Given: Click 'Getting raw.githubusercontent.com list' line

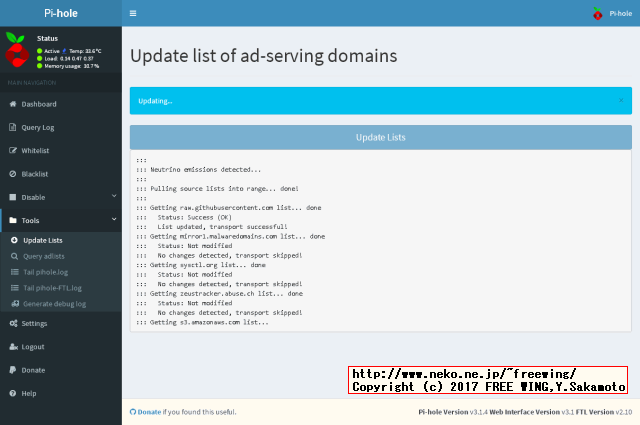Looking at the screenshot, I should pyautogui.click(x=229, y=208).
